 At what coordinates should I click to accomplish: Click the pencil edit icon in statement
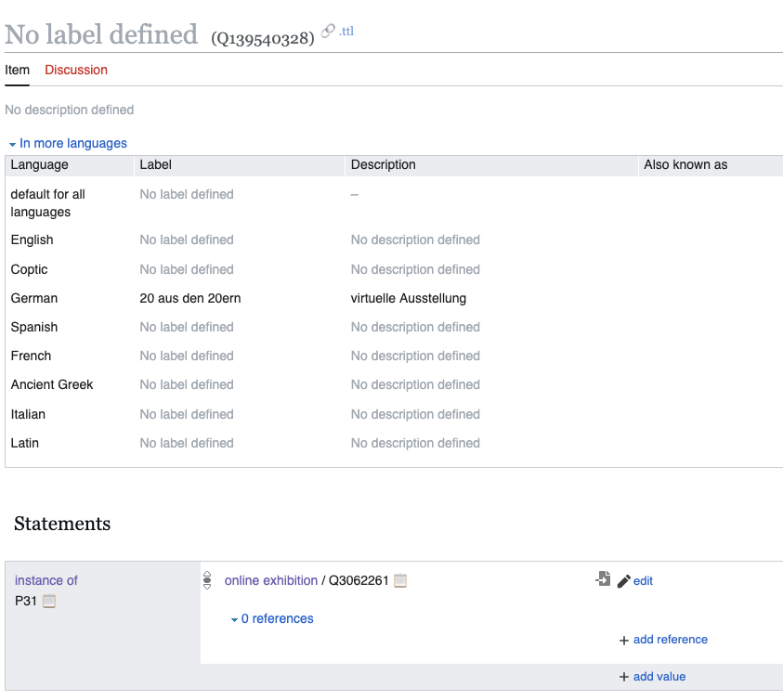point(623,581)
